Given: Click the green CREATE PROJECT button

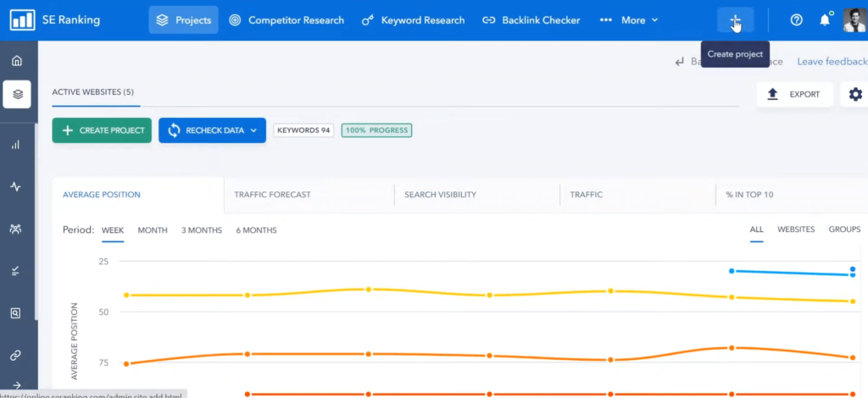Looking at the screenshot, I should tap(102, 130).
